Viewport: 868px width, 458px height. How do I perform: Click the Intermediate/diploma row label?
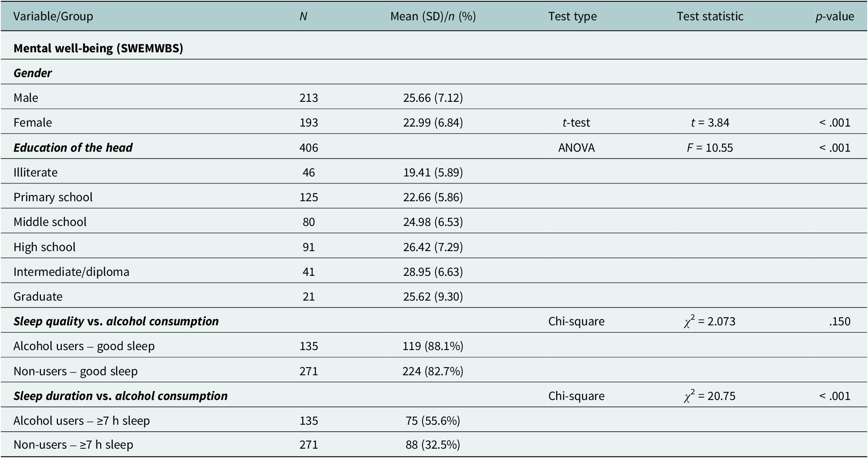coord(71,272)
